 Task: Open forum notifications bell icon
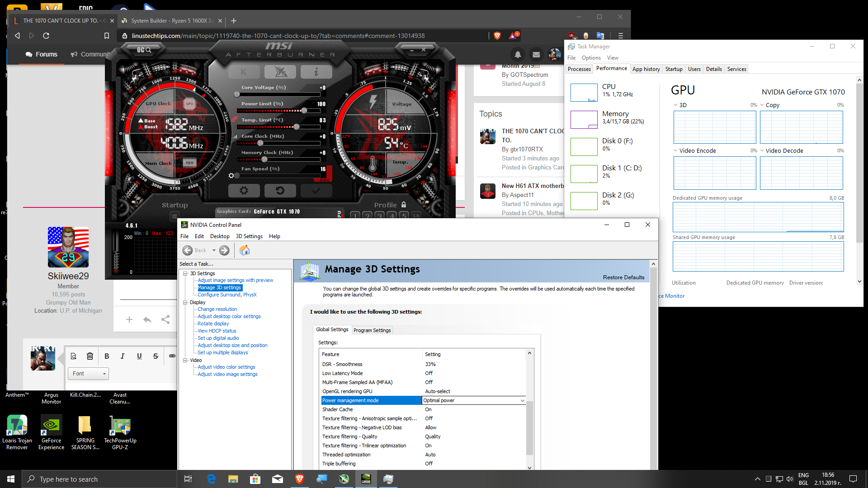[x=518, y=54]
